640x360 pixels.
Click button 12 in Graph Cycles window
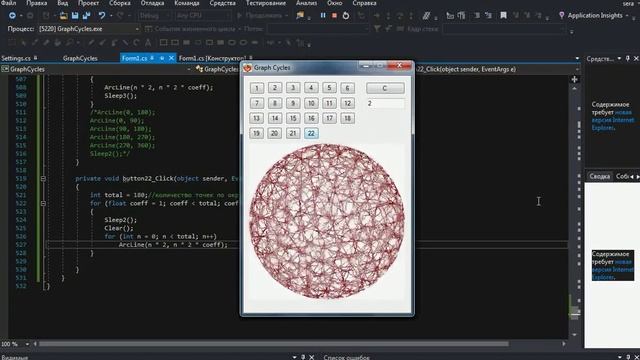347,103
